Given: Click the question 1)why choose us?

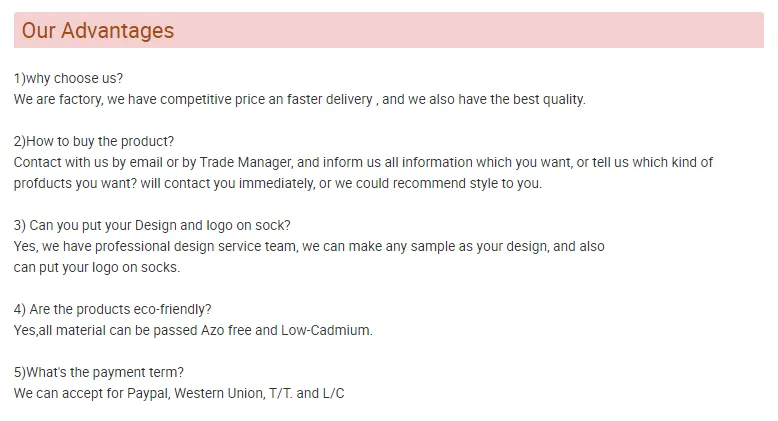Looking at the screenshot, I should (x=68, y=78).
